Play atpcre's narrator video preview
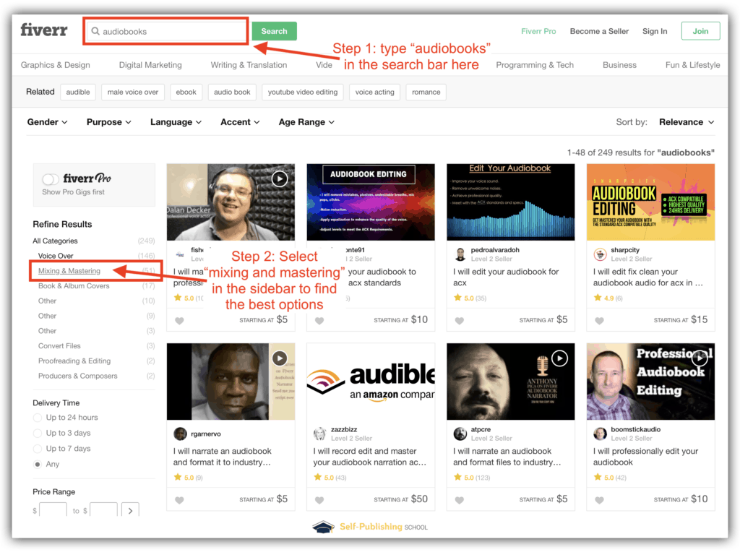The height and width of the screenshot is (560, 740). point(559,358)
